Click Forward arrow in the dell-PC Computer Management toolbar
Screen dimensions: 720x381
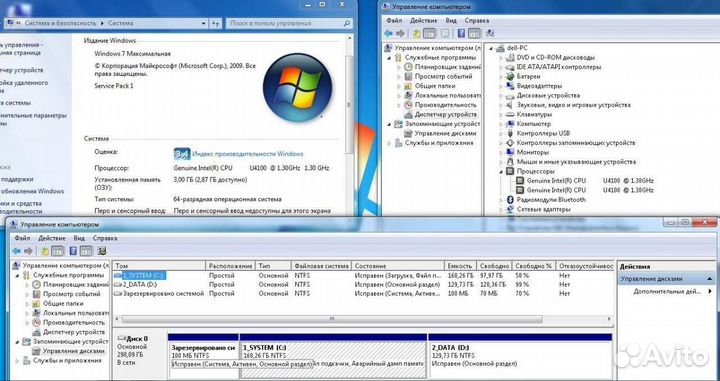[400, 33]
